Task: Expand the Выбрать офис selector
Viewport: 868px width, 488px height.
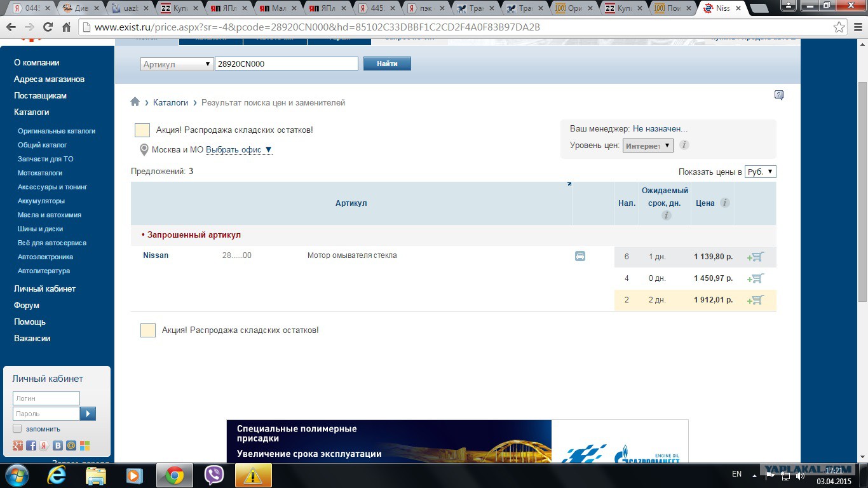Action: [239, 150]
